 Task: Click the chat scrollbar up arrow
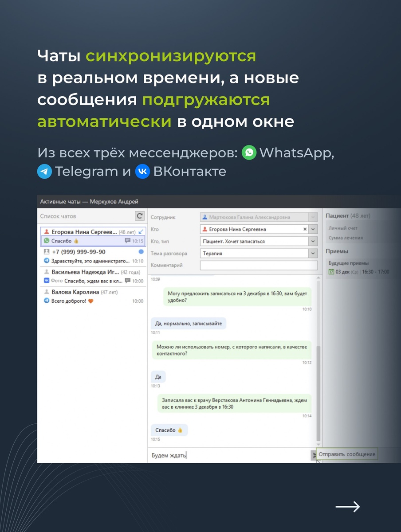coord(318,278)
